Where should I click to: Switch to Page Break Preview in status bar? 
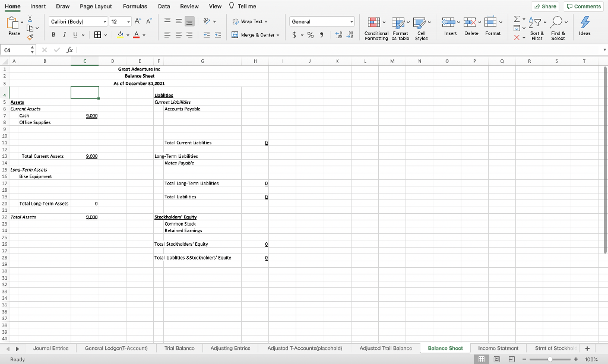(x=511, y=359)
